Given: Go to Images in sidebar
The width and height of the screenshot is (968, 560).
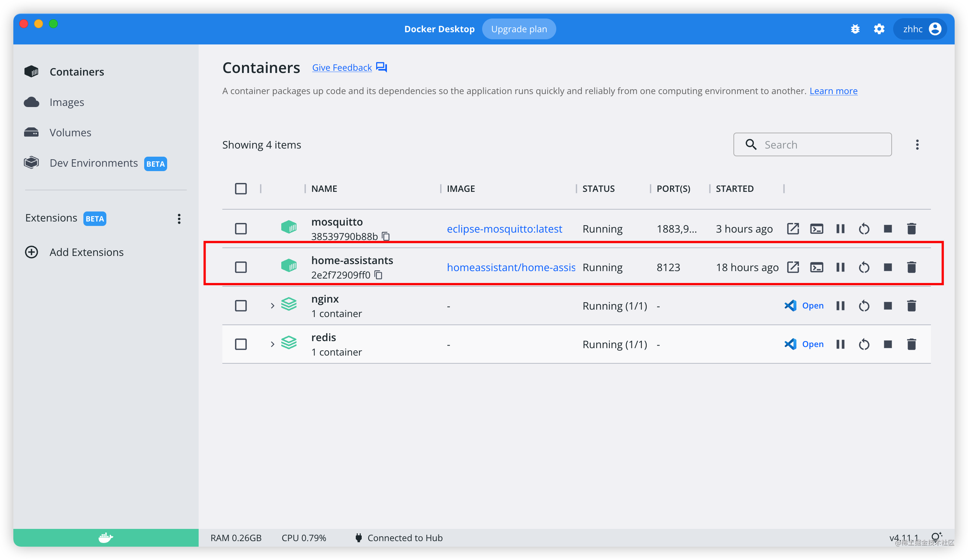Looking at the screenshot, I should [x=66, y=102].
